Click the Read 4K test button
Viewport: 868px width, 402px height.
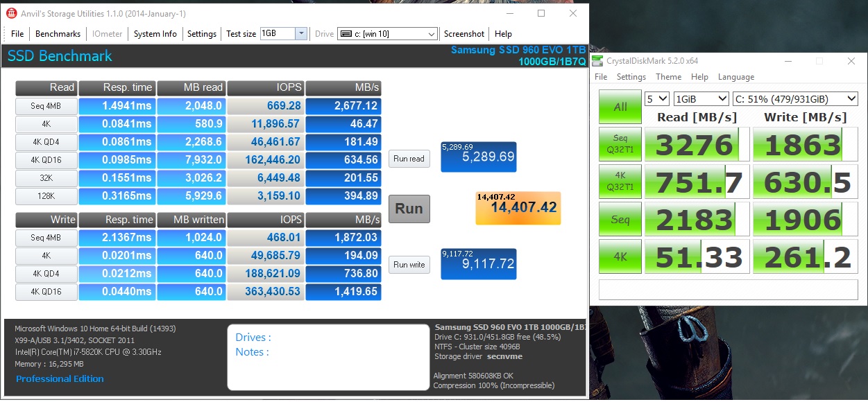46,124
